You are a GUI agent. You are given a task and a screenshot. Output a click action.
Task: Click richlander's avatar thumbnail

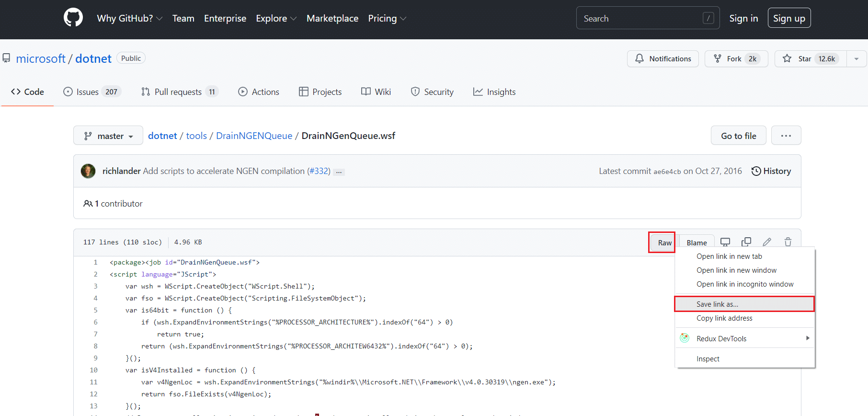pyautogui.click(x=88, y=171)
